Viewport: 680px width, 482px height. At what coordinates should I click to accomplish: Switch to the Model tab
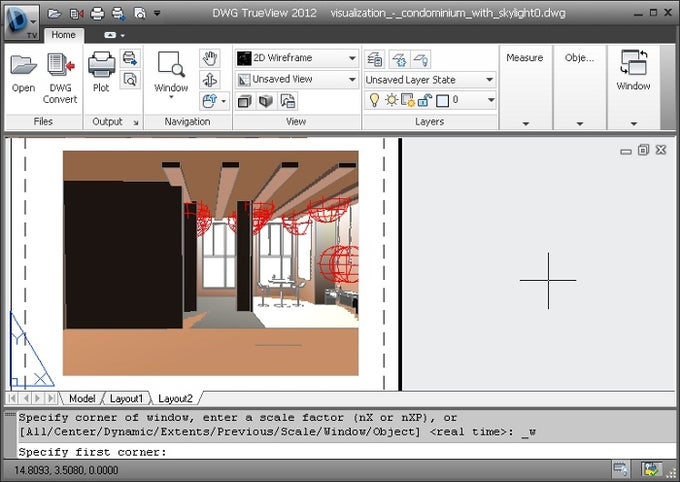tap(82, 398)
